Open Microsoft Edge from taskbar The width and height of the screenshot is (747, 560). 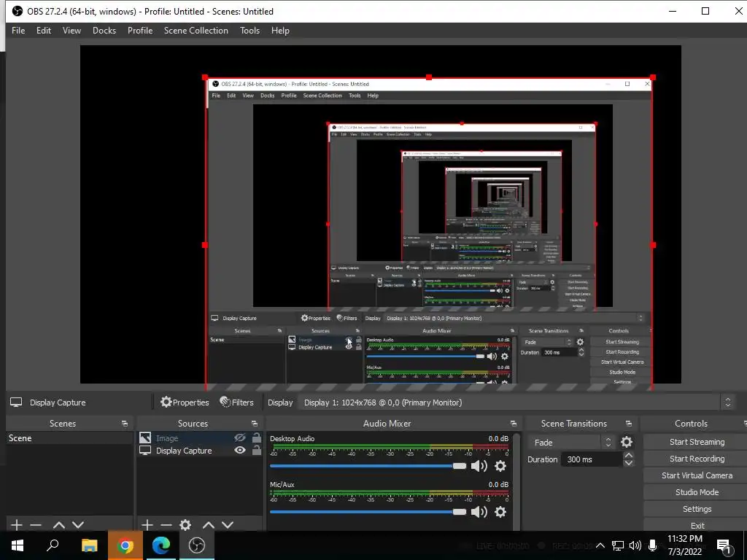pyautogui.click(x=161, y=545)
